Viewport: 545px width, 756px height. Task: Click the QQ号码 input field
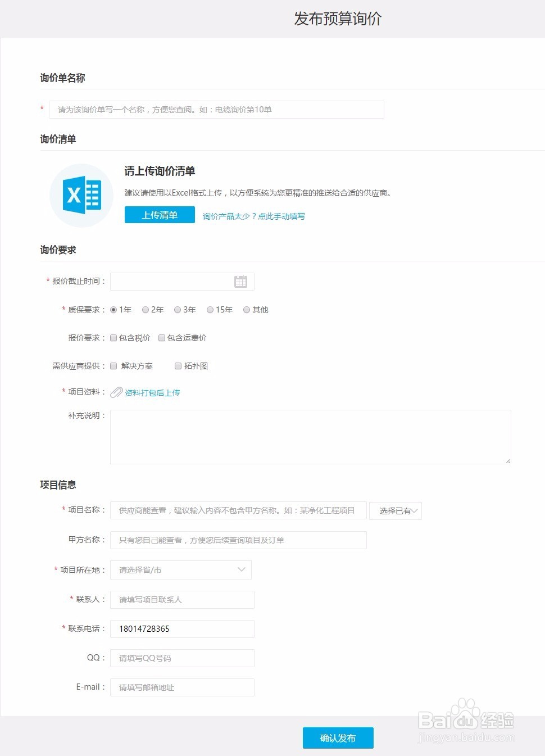pos(182,658)
